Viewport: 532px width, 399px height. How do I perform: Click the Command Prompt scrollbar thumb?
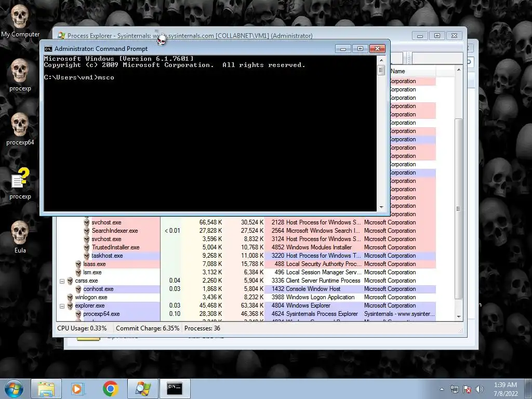tap(381, 70)
